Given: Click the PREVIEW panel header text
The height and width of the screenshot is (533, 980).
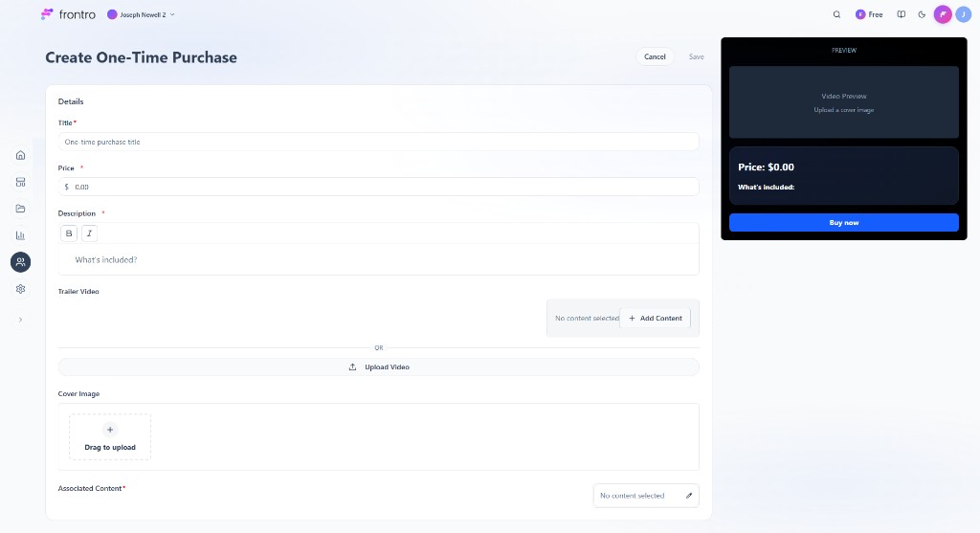Looking at the screenshot, I should pyautogui.click(x=844, y=50).
